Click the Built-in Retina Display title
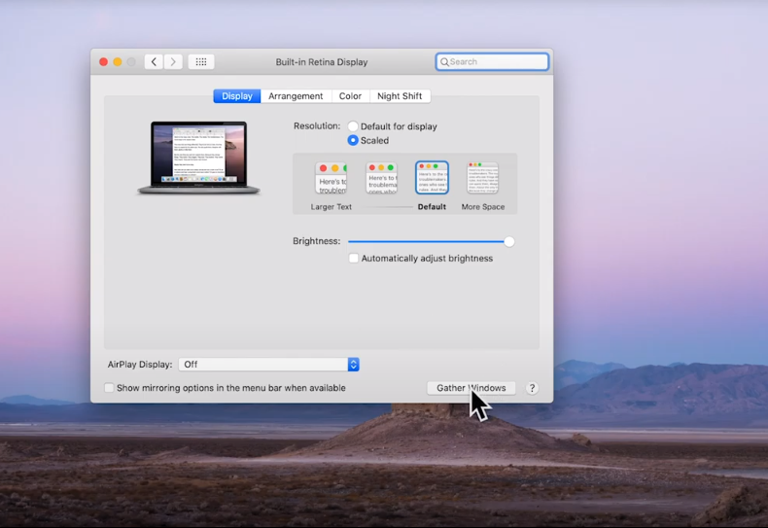Screen dimensions: 768x528 [x=321, y=62]
